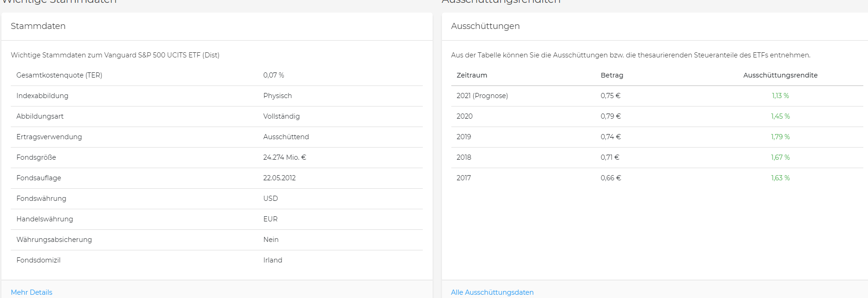Viewport: 868px width, 298px height.
Task: Click the Fondsgröße row label
Action: pos(36,157)
